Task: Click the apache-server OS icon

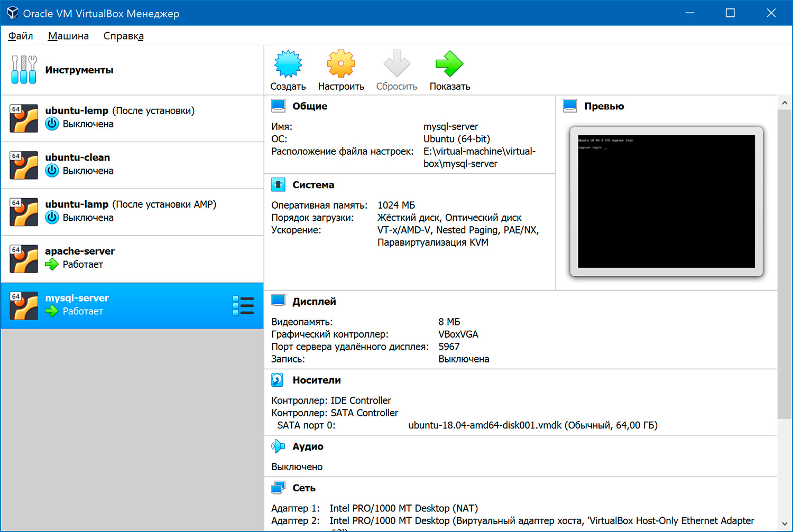Action: 24,258
